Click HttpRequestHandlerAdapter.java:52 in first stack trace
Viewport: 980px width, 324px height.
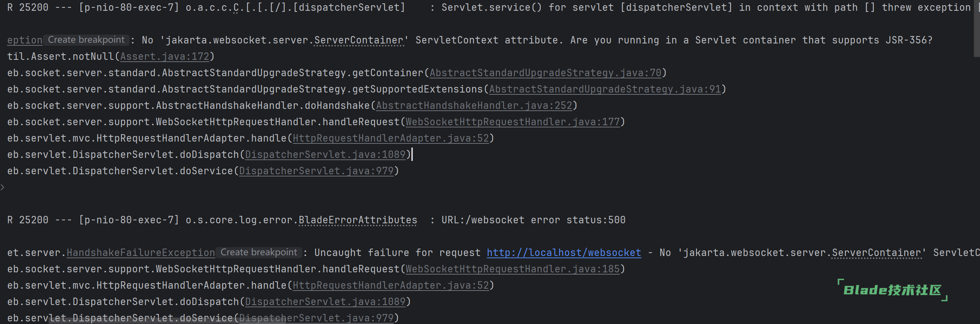point(391,139)
